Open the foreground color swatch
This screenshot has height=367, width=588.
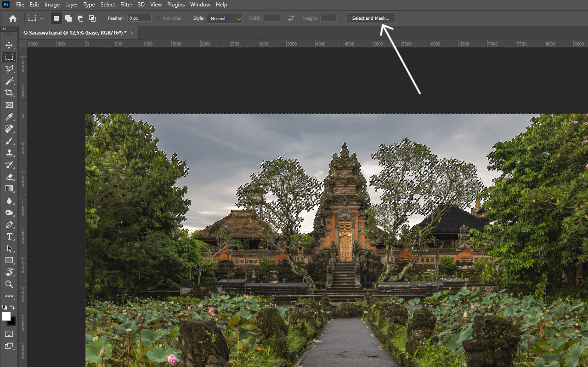click(x=6, y=316)
